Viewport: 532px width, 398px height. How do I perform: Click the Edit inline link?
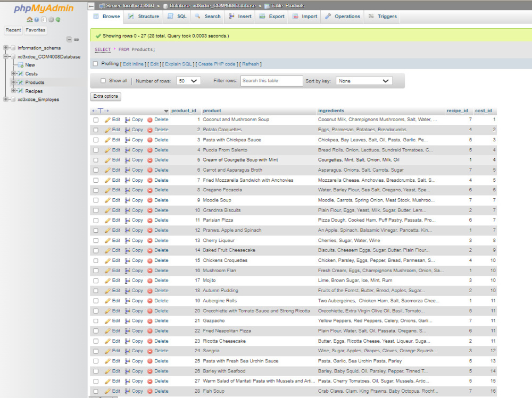[133, 64]
